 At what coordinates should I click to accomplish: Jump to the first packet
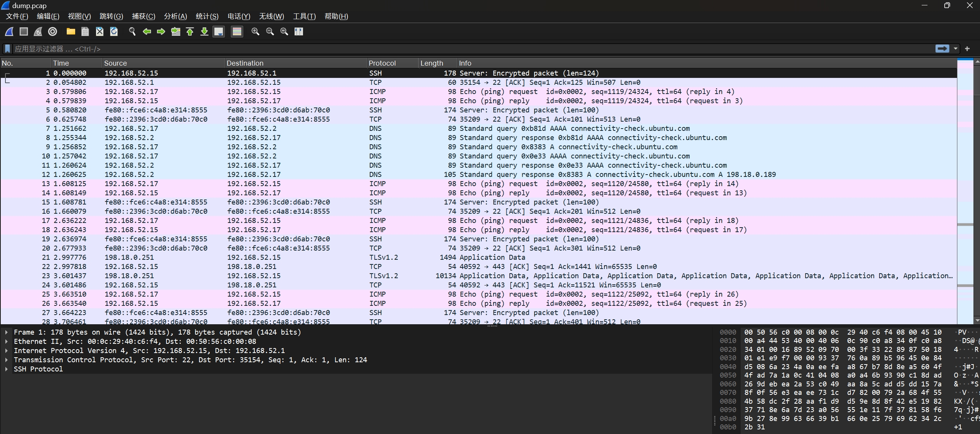(190, 31)
